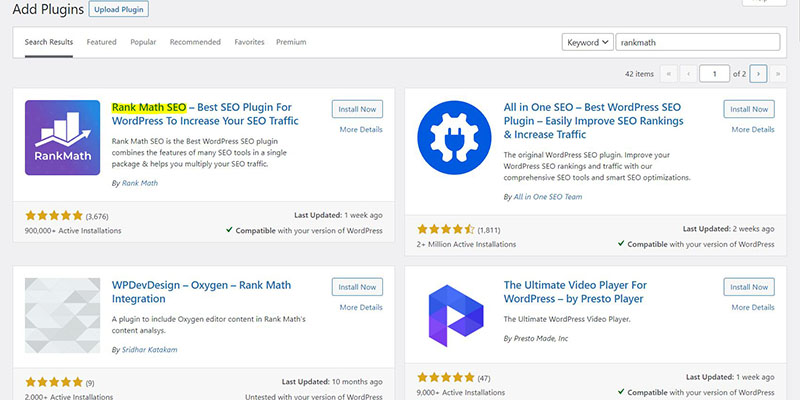Install the All in One SEO plugin

click(749, 109)
